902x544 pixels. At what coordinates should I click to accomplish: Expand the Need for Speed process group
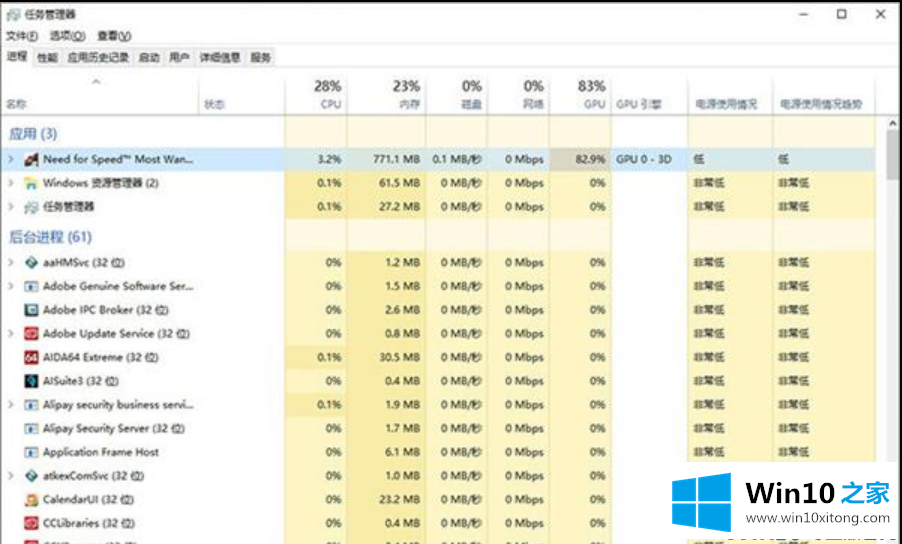coord(10,159)
